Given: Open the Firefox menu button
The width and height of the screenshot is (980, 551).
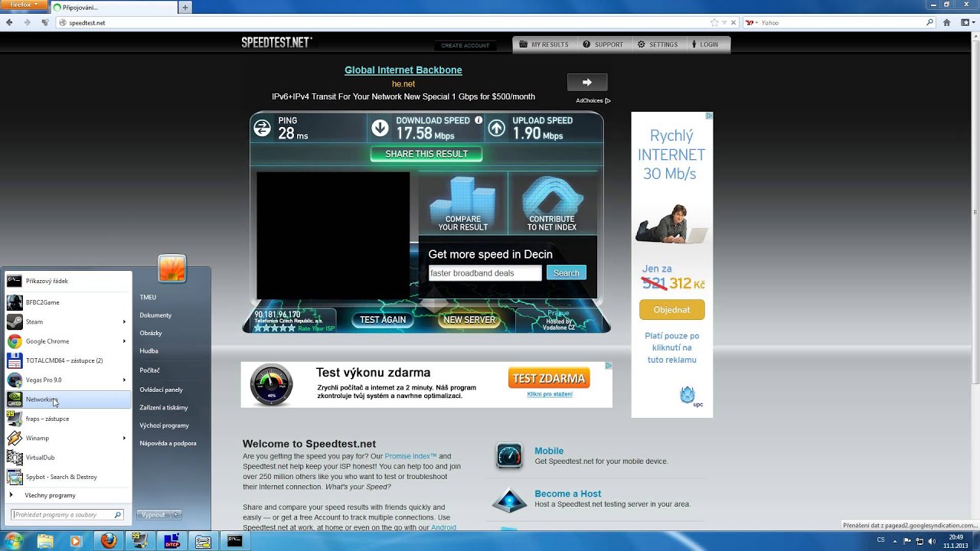Looking at the screenshot, I should pos(24,5).
